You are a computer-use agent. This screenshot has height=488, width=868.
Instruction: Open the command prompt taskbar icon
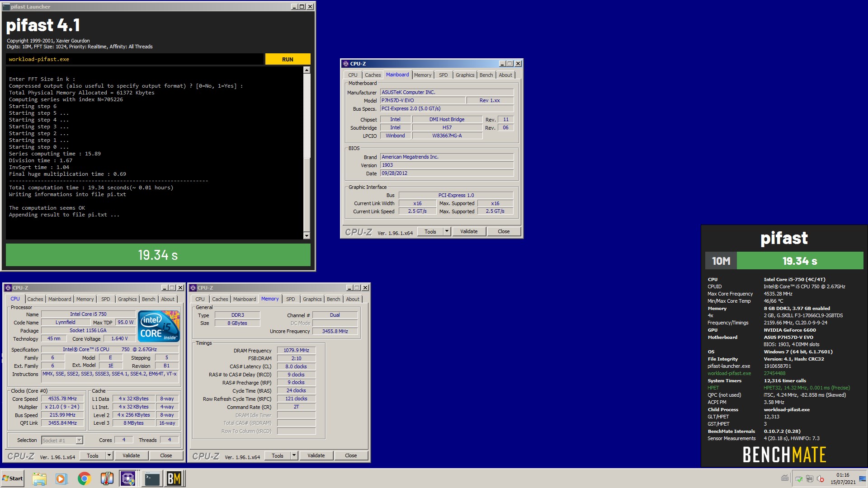(152, 479)
